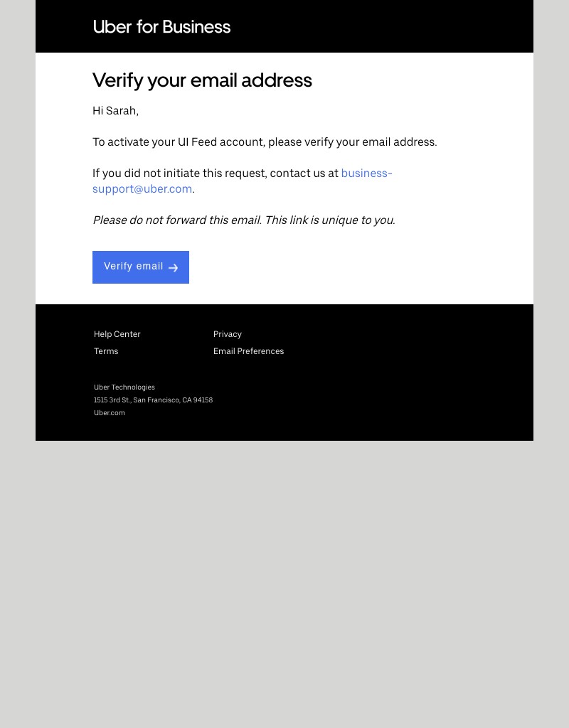The image size is (569, 728).
Task: Click the Uber for Business logo
Action: point(161,27)
